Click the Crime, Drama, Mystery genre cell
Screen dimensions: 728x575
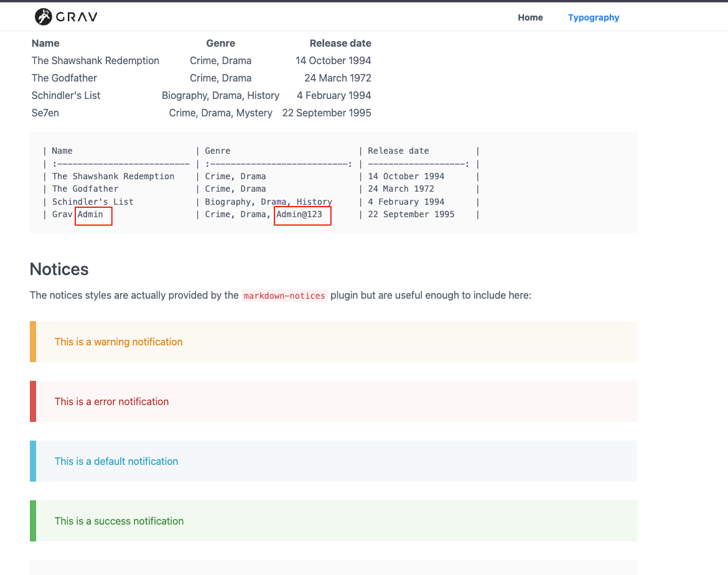tap(220, 113)
